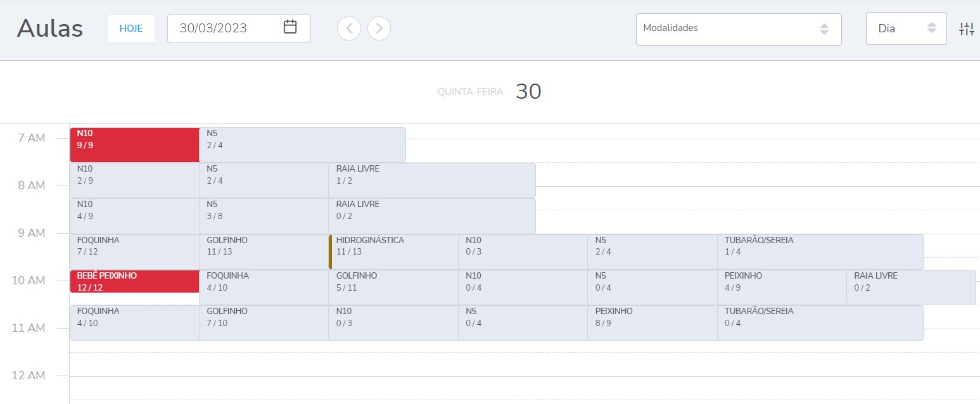
Task: Open the HIDROGINÁSTICA 11/13 class
Action: 393,252
